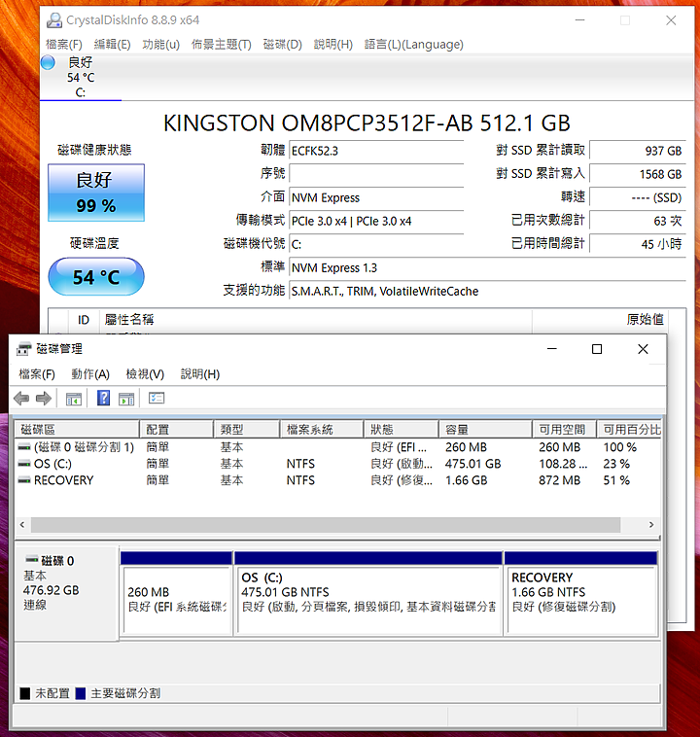Open 檢視(V) menu in Disk Management
The image size is (700, 737).
click(145, 374)
